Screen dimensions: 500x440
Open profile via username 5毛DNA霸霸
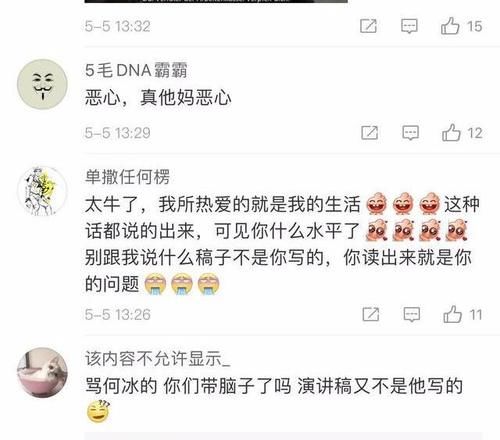click(136, 70)
